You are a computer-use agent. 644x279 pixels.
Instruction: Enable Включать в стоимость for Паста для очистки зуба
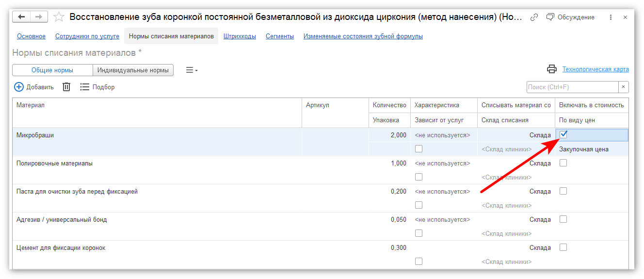(563, 191)
